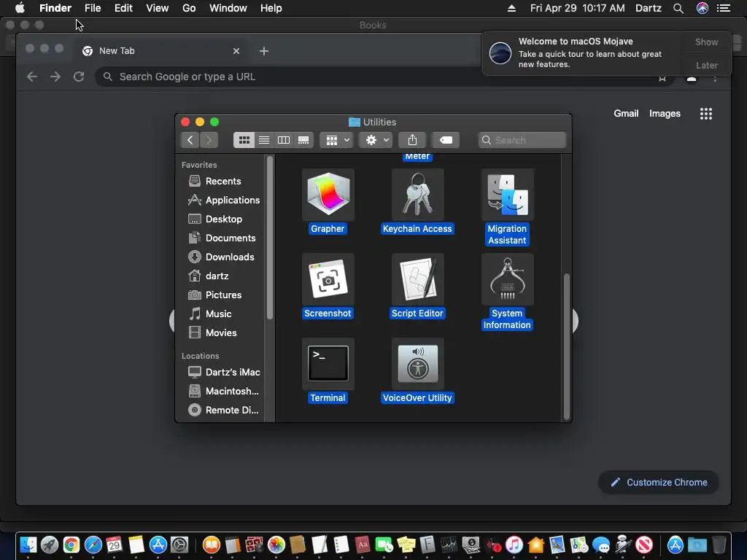Viewport: 747px width, 560px height.
Task: Open the Grapher app icon
Action: 328,194
